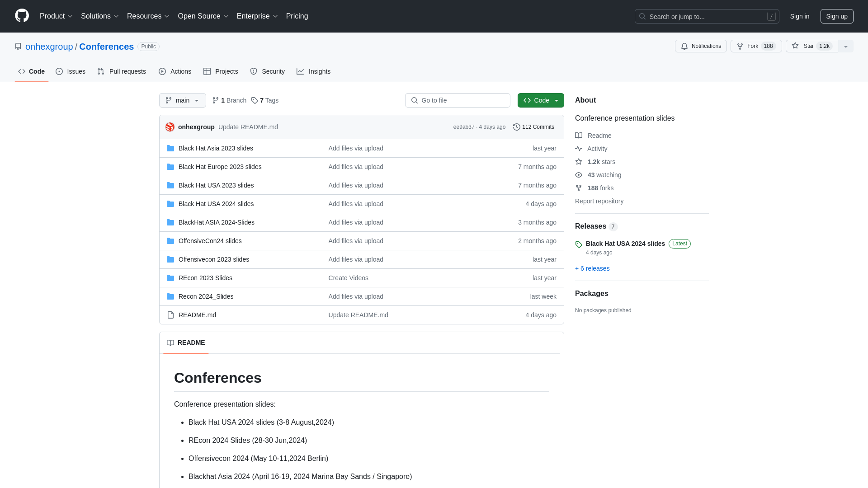The height and width of the screenshot is (488, 868).
Task: Open commit hash ee9ab37
Action: pos(464,127)
